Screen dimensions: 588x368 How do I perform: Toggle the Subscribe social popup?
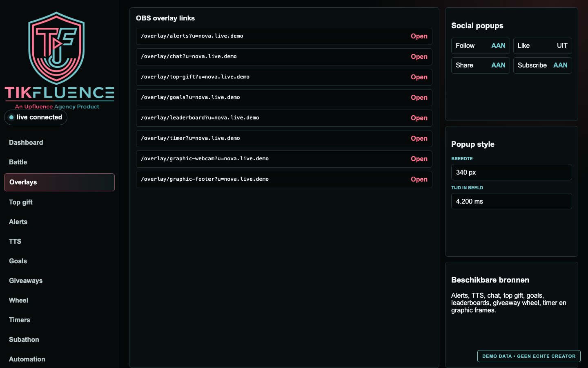pyautogui.click(x=543, y=65)
